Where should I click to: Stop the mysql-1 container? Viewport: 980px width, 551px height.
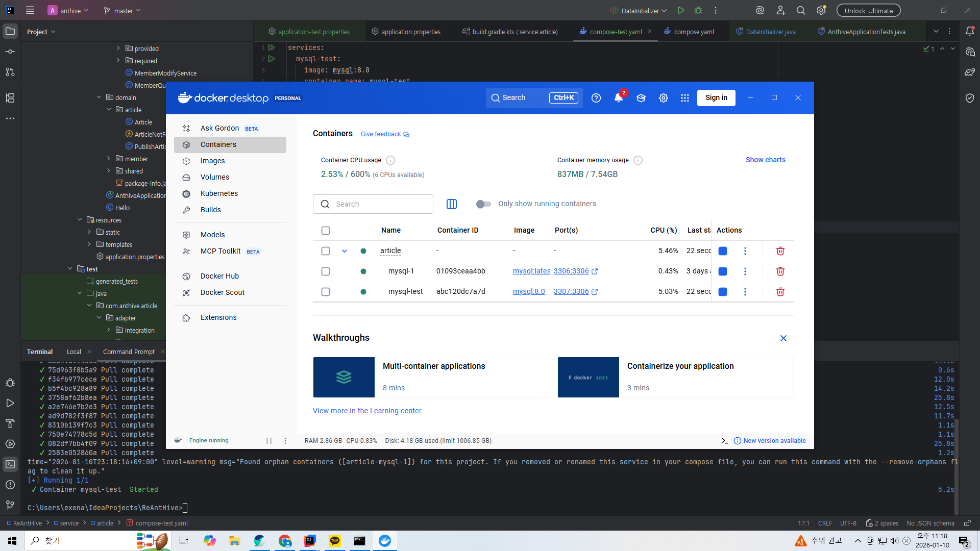[722, 271]
